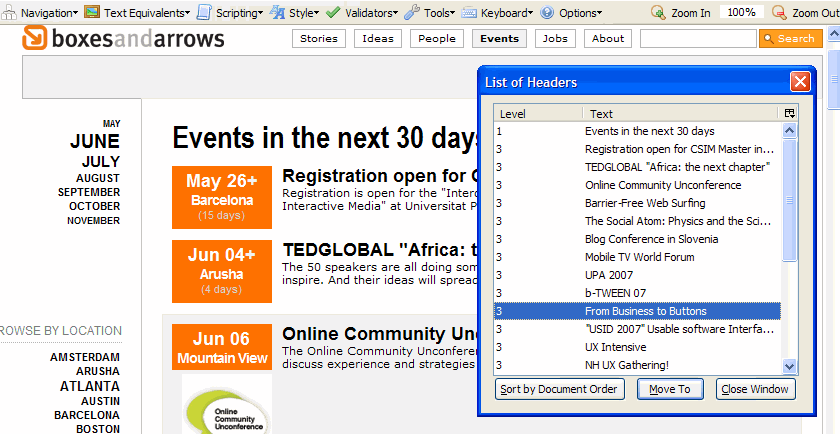
Task: Open the Options toolbar menu
Action: coord(580,13)
